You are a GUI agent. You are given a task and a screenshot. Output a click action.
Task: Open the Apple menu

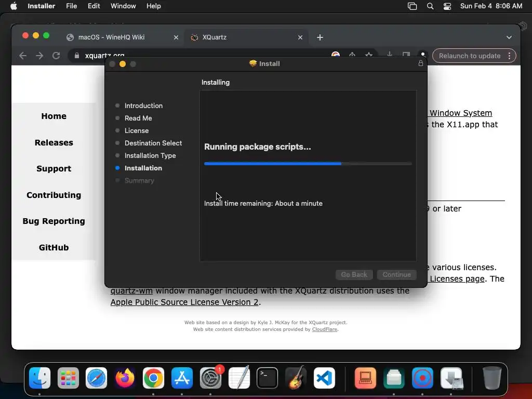pyautogui.click(x=14, y=6)
